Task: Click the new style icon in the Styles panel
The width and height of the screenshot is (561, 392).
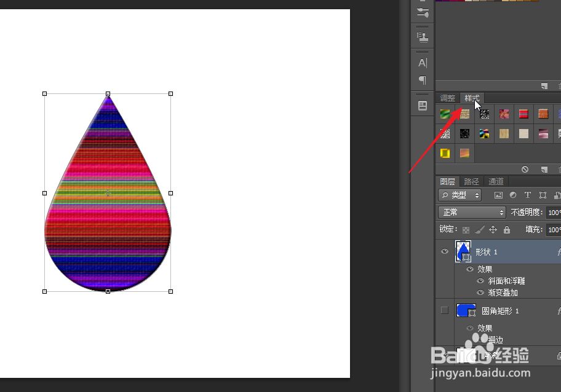Action: (x=544, y=170)
